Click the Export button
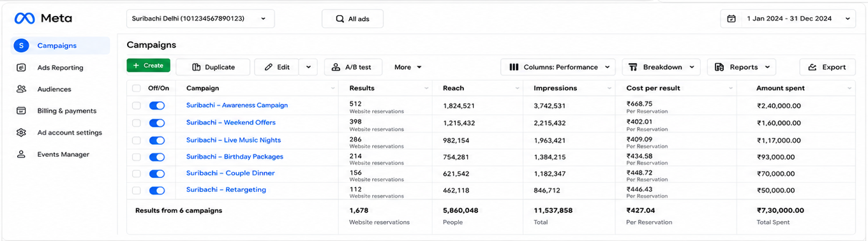This screenshot has height=241, width=868. click(x=827, y=67)
